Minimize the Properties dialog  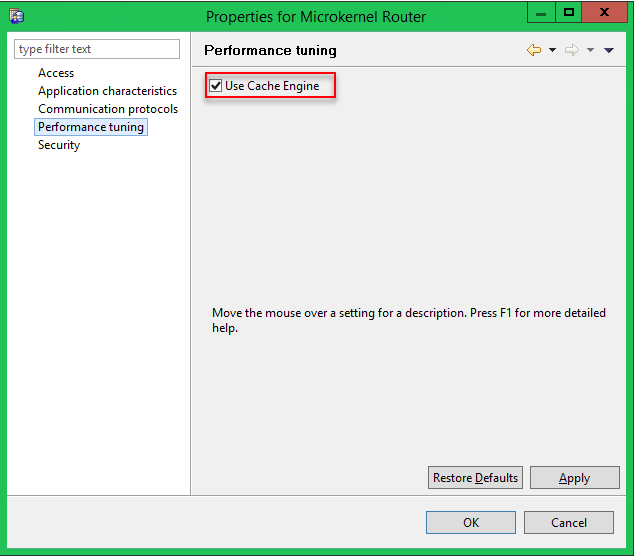pyautogui.click(x=541, y=13)
